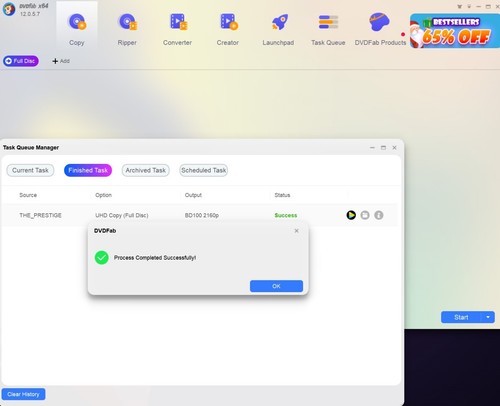Expand the Start button dropdown arrow
This screenshot has width=500, height=406.
488,317
